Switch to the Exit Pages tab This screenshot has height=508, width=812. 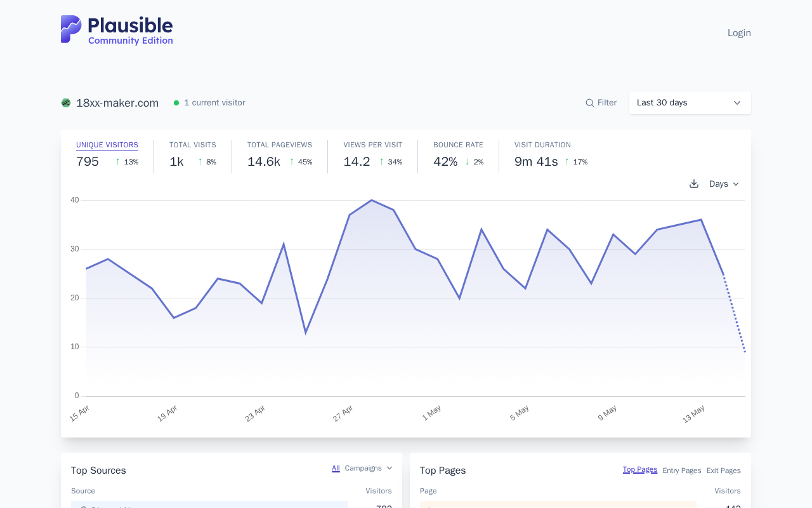coord(724,471)
